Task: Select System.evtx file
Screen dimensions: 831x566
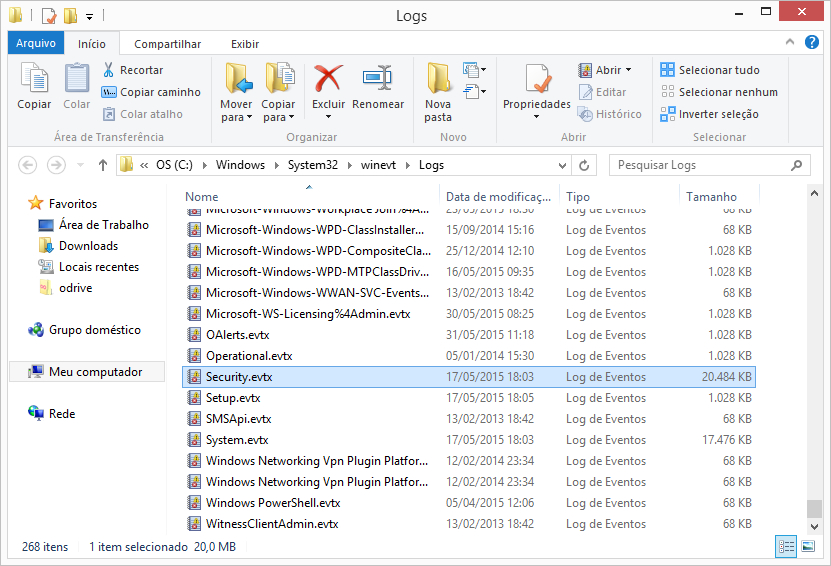Action: point(468,440)
